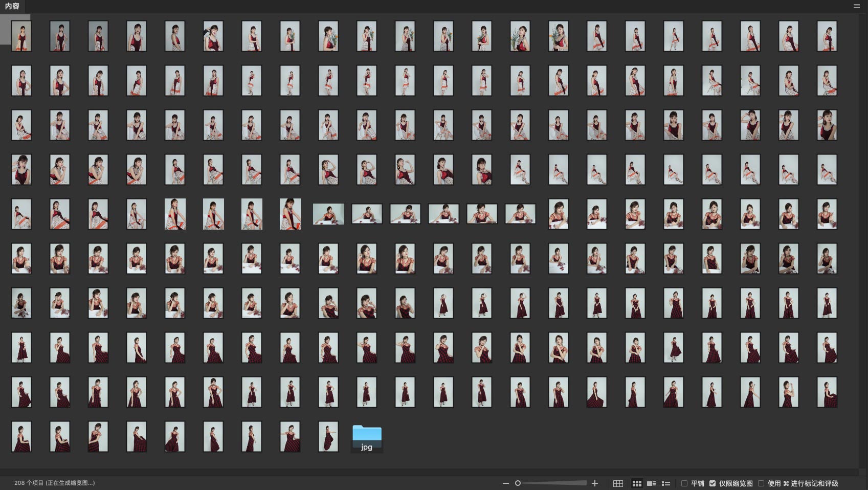The height and width of the screenshot is (490, 868).
Task: Enable the 平铺 (tile) checkbox
Action: pos(684,483)
